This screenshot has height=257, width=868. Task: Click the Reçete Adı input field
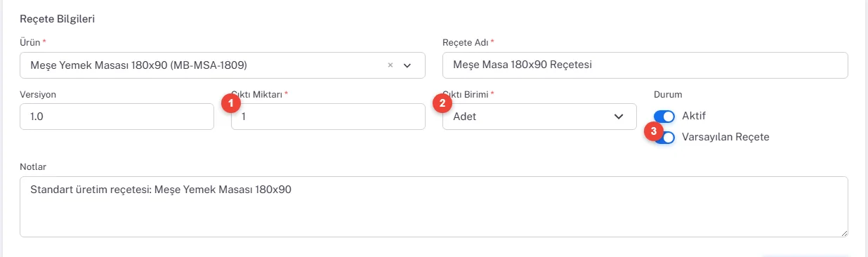[x=645, y=65]
